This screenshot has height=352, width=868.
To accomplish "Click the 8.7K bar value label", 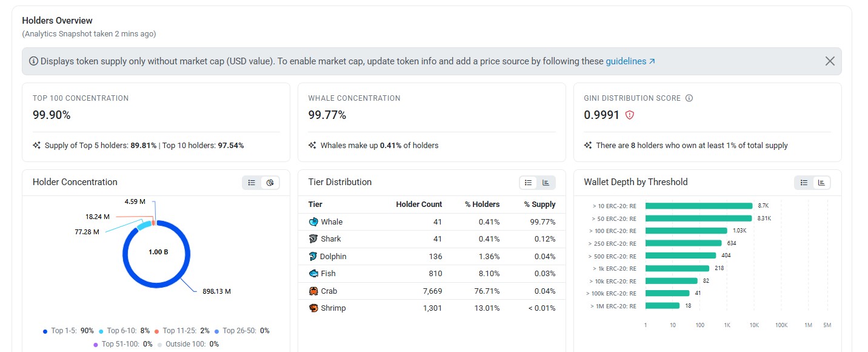I will coord(763,206).
